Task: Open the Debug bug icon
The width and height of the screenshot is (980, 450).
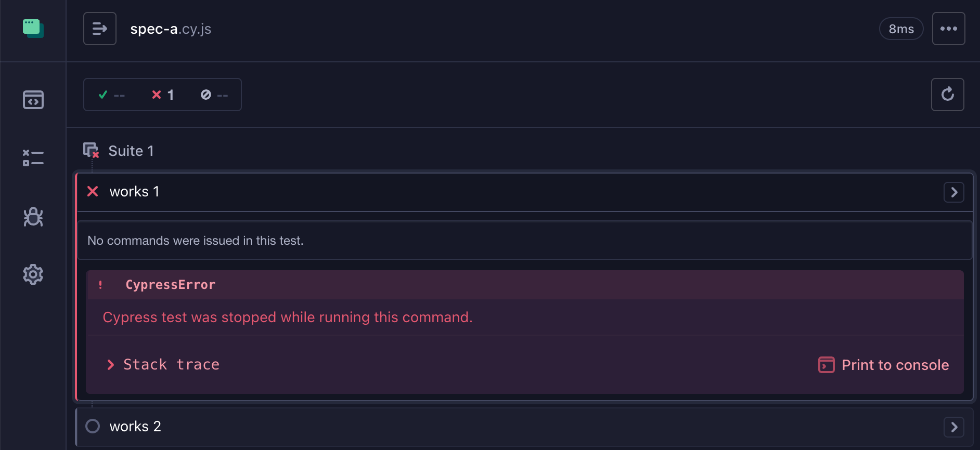Action: [33, 217]
